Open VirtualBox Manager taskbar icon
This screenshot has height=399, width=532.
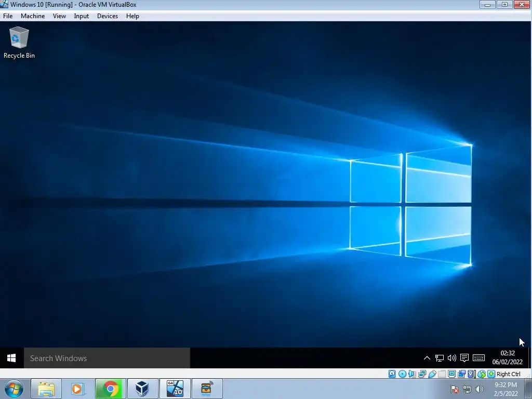pyautogui.click(x=142, y=389)
